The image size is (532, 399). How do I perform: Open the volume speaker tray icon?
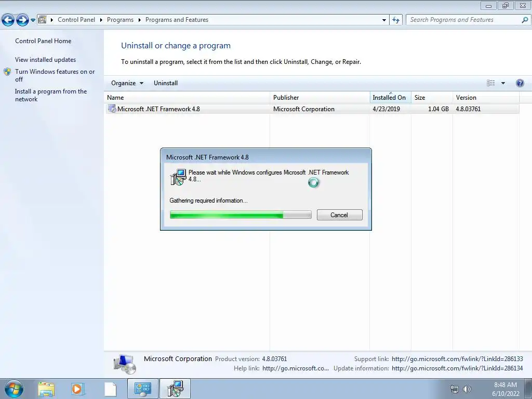[467, 389]
